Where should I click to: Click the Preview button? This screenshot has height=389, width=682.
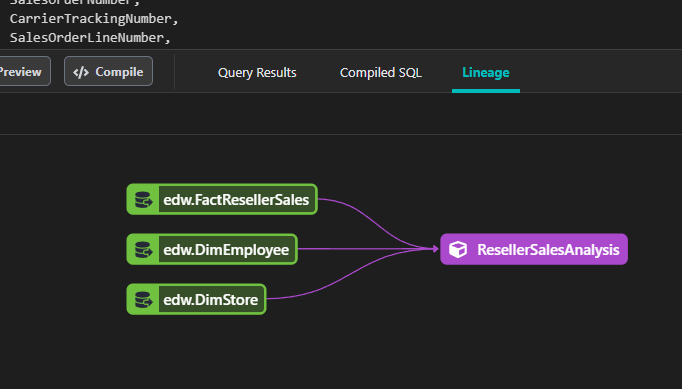pos(24,71)
